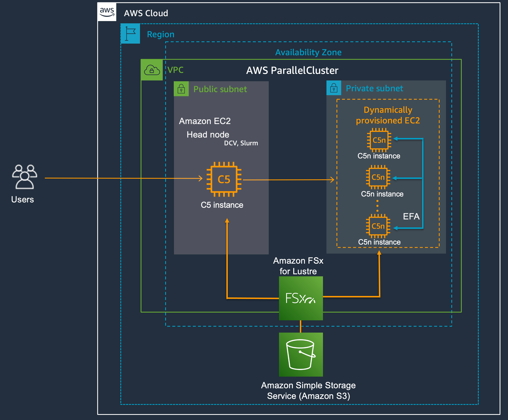
Task: Click the Amazon S3 bucket icon
Action: (x=301, y=355)
